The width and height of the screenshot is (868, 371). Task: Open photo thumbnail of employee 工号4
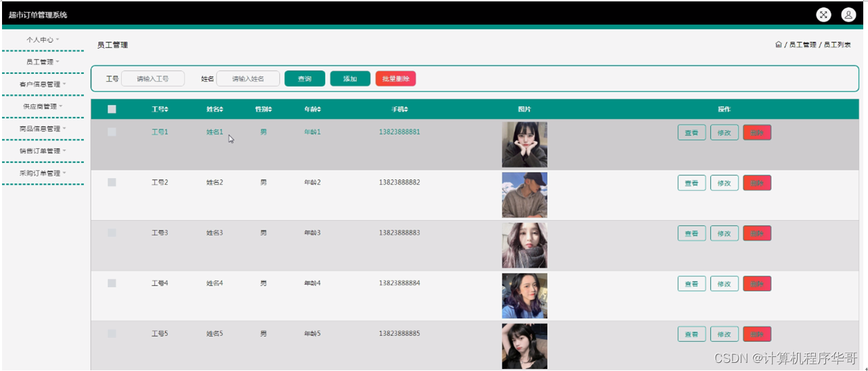(525, 296)
